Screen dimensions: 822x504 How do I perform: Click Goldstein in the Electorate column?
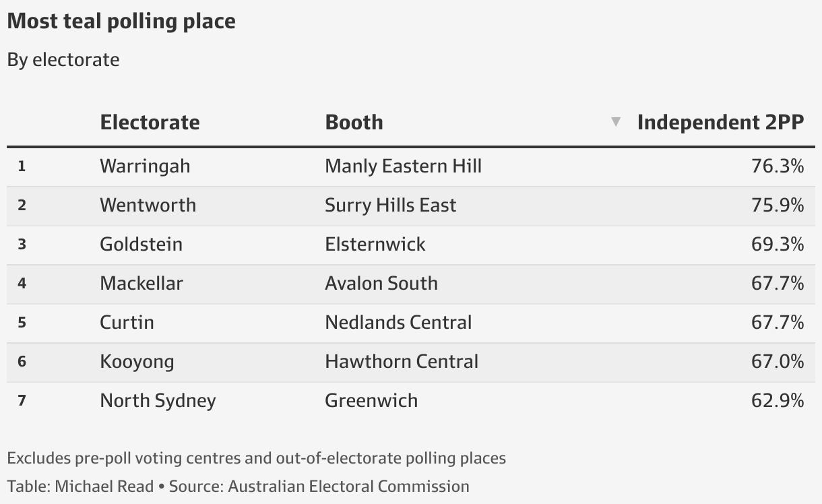point(141,244)
